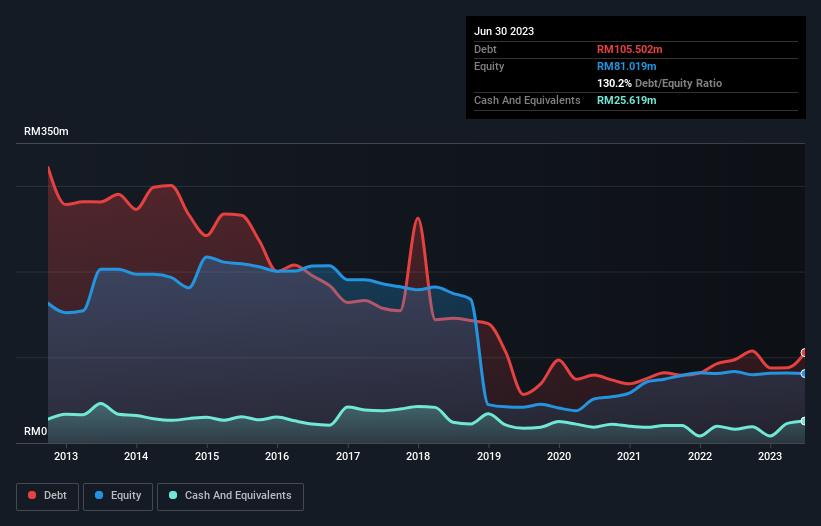Image resolution: width=821 pixels, height=526 pixels.
Task: Click the teal Cash legend dot
Action: [173, 495]
